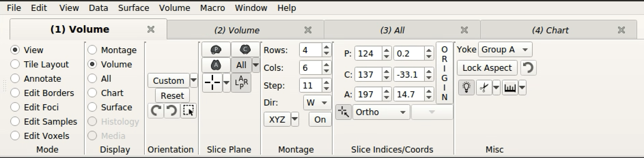Toggle the crosshairs display icon
This screenshot has height=158, width=644.
pyautogui.click(x=212, y=83)
